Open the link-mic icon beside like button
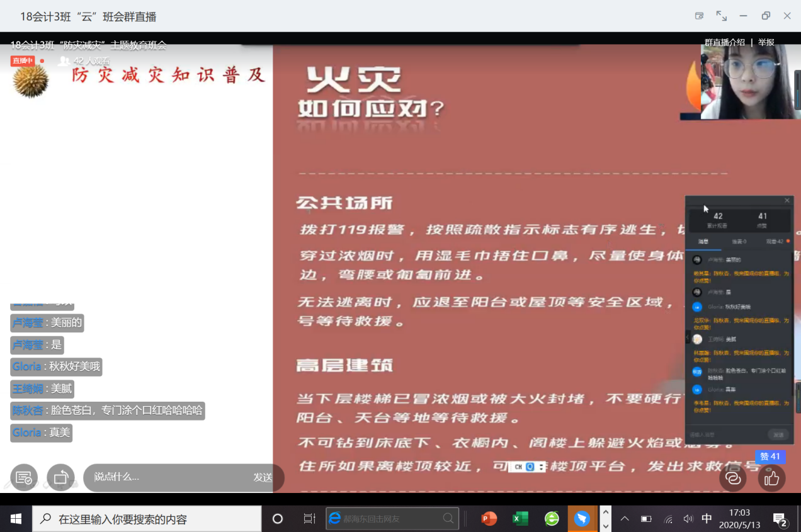The image size is (801, 532). click(733, 478)
